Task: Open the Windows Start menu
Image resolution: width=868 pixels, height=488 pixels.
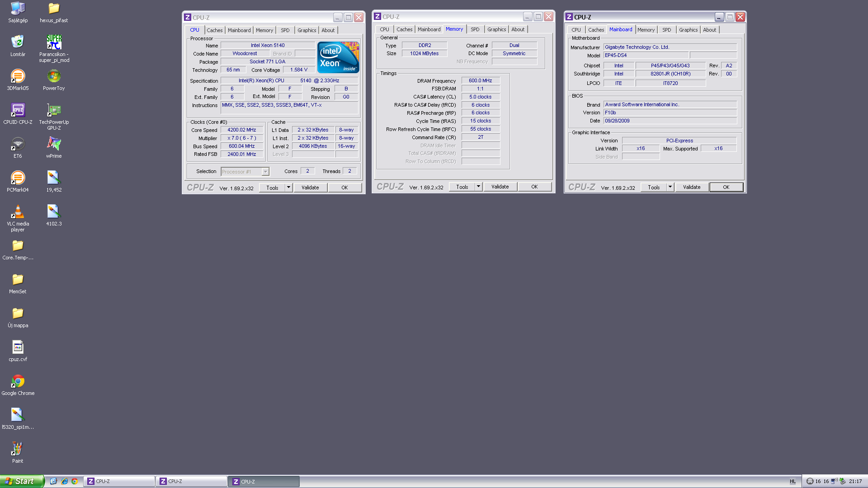Action: click(22, 481)
